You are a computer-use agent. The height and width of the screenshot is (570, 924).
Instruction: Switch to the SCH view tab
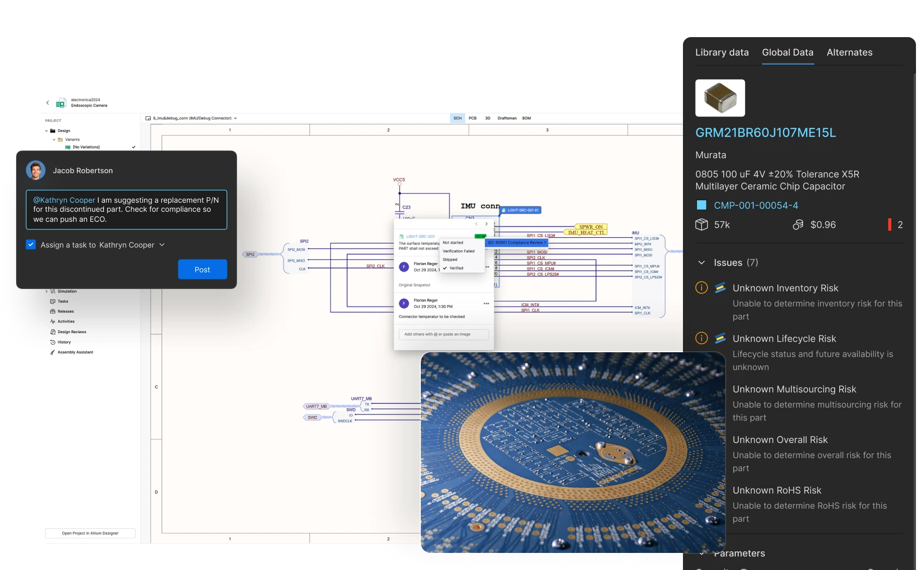coord(457,118)
